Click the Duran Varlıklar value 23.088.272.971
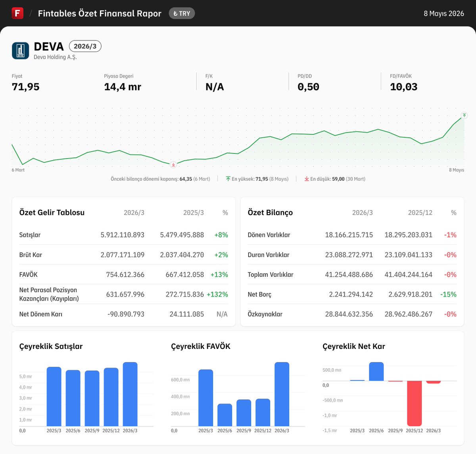This screenshot has height=454, width=476. (x=349, y=255)
